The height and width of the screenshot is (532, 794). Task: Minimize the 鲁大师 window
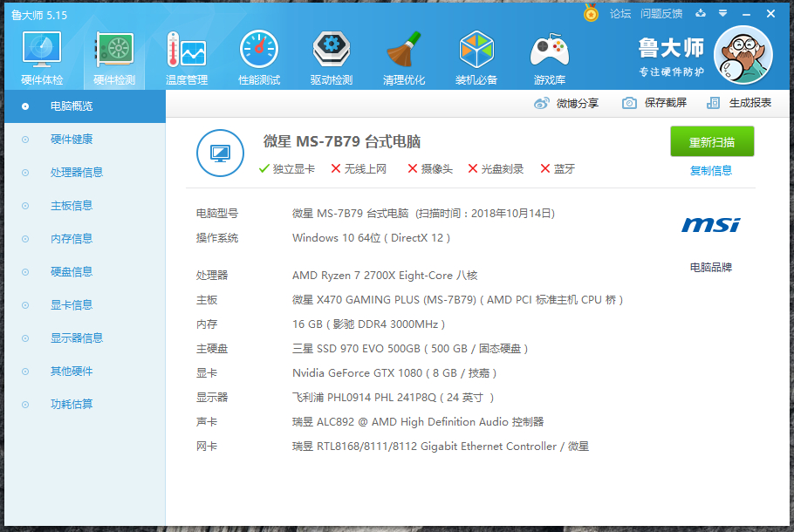coord(746,14)
